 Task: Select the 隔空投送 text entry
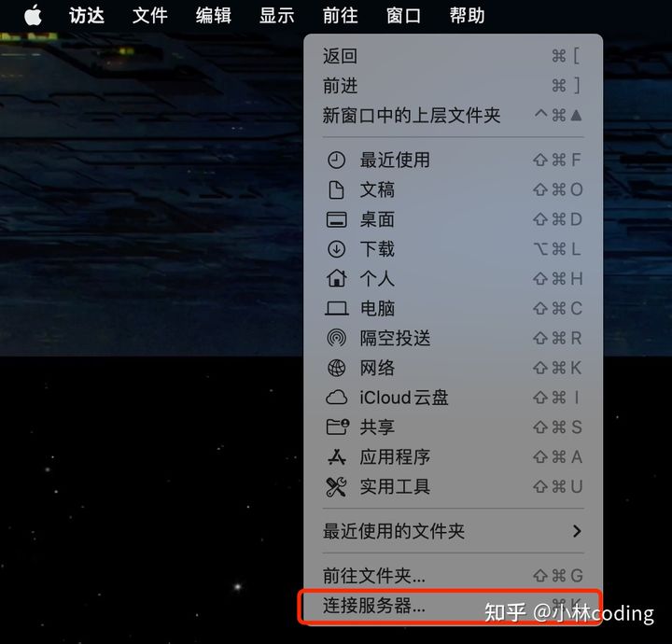[395, 338]
